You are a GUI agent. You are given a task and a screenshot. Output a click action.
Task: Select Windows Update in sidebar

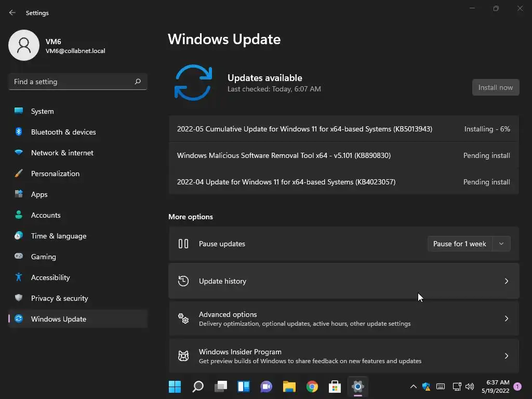coord(78,318)
